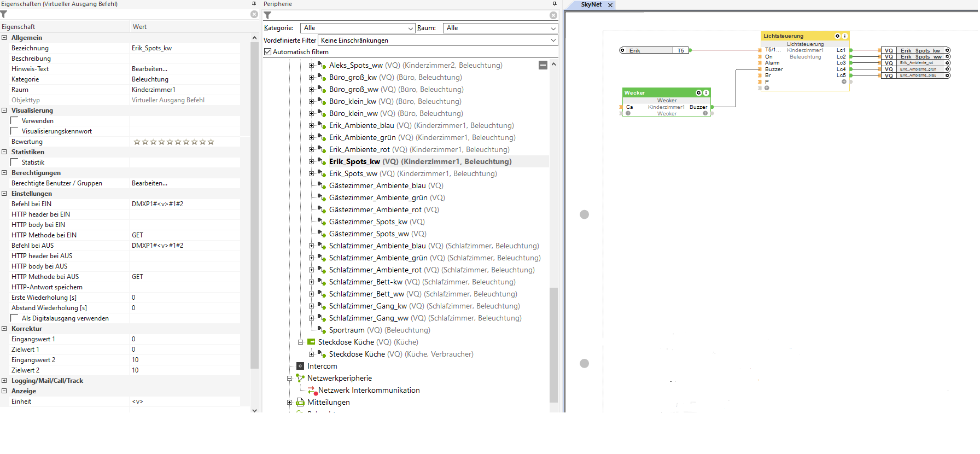Image resolution: width=980 pixels, height=454 pixels.
Task: Collapse all via minus button in tree
Action: coord(542,65)
